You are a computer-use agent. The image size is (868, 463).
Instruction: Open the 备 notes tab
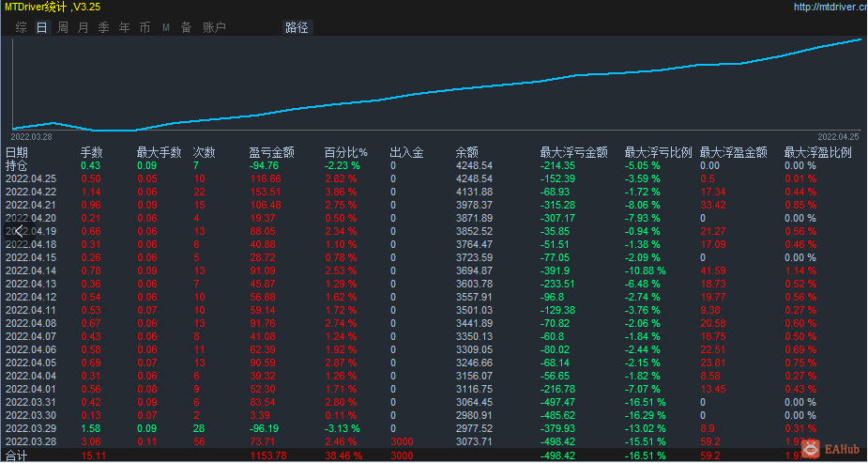[x=186, y=27]
